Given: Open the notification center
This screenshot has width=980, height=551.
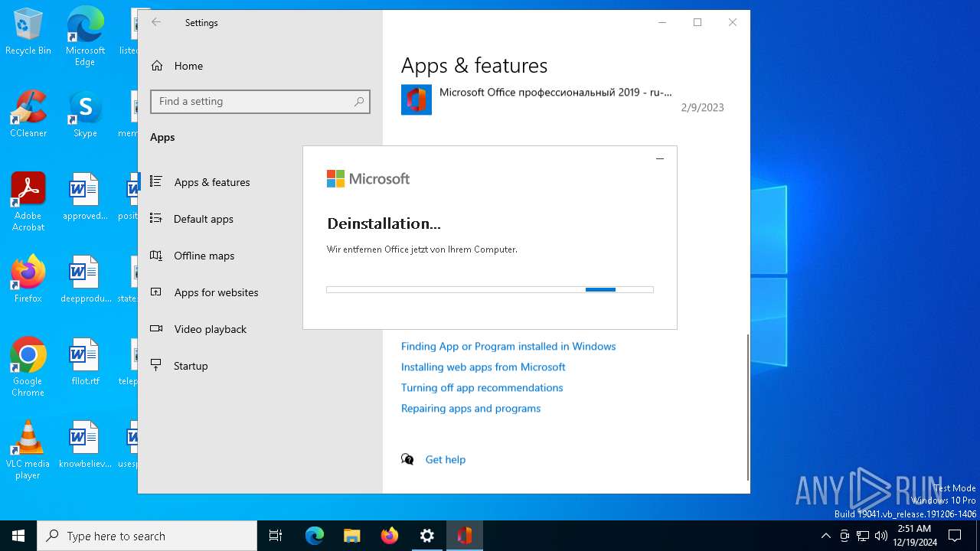Looking at the screenshot, I should coord(955,536).
